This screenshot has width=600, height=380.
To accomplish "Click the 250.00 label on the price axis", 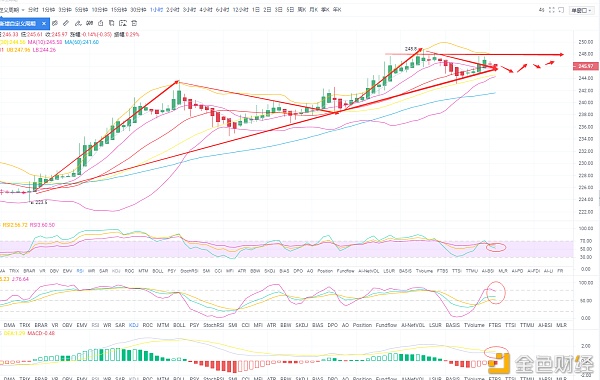I will pyautogui.click(x=586, y=42).
